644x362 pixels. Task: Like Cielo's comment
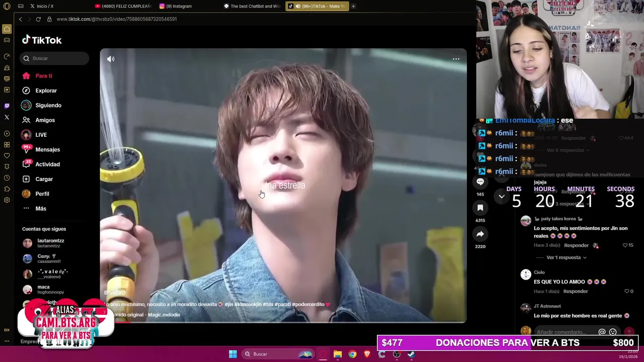click(x=627, y=291)
